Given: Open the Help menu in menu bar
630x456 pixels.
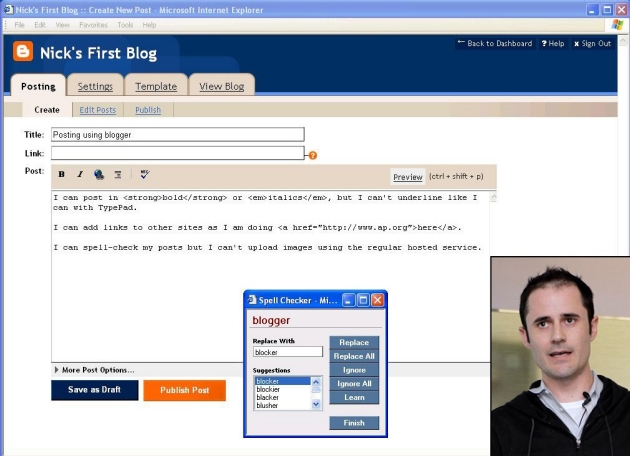Looking at the screenshot, I should click(149, 25).
